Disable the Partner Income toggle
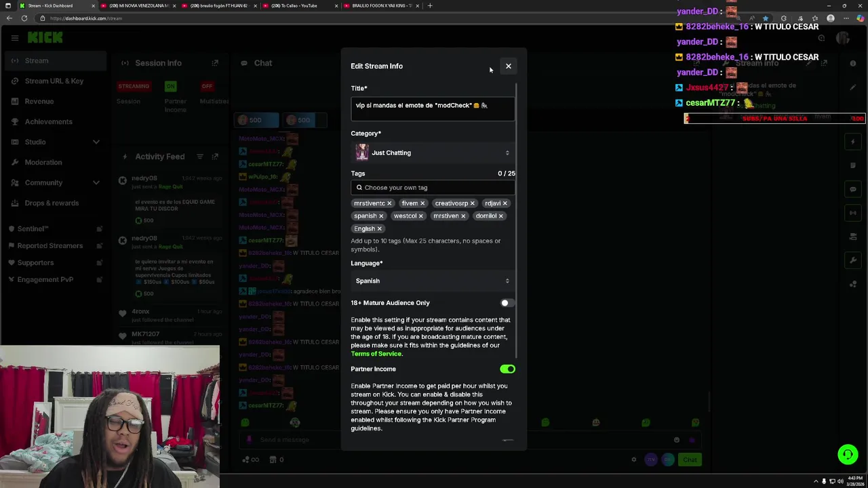 click(507, 369)
